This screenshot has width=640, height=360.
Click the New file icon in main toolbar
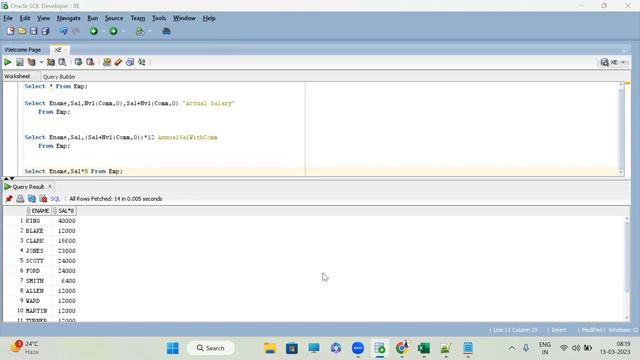click(x=11, y=31)
